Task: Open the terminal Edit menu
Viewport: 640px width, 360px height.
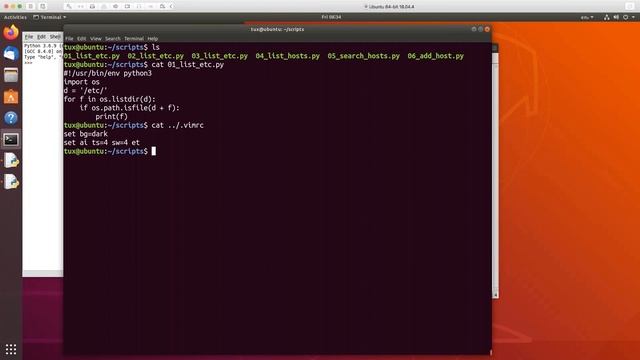Action: pyautogui.click(x=82, y=39)
